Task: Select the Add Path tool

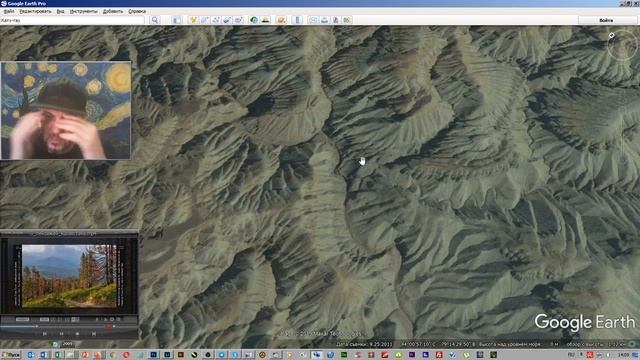Action: click(x=216, y=20)
